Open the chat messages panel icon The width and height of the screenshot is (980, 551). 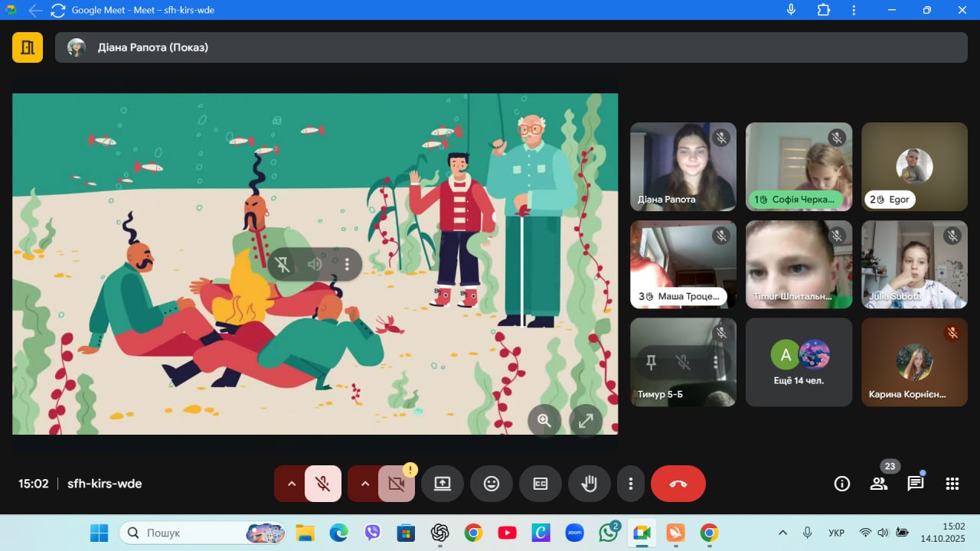pos(915,484)
